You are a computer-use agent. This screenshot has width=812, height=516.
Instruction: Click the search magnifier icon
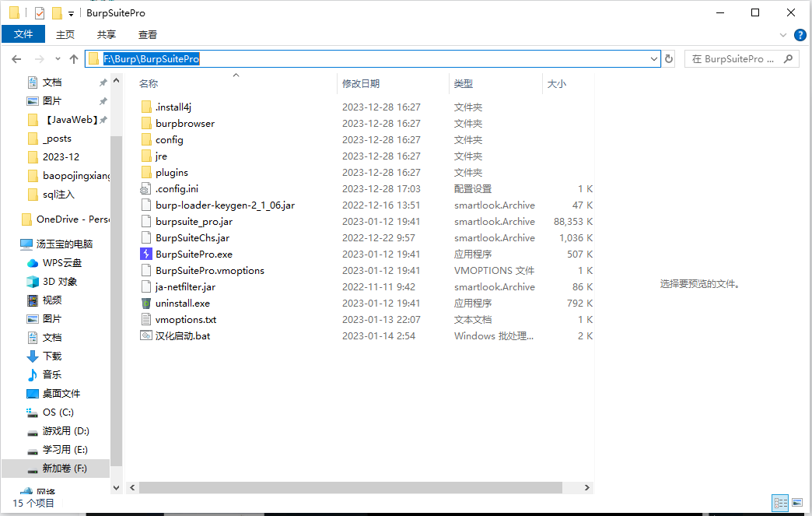[788, 59]
